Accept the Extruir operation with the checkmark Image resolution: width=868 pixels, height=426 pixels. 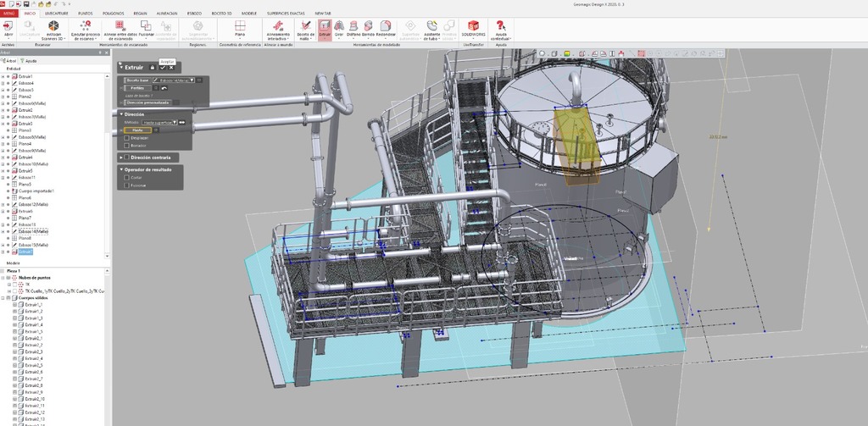pos(162,67)
